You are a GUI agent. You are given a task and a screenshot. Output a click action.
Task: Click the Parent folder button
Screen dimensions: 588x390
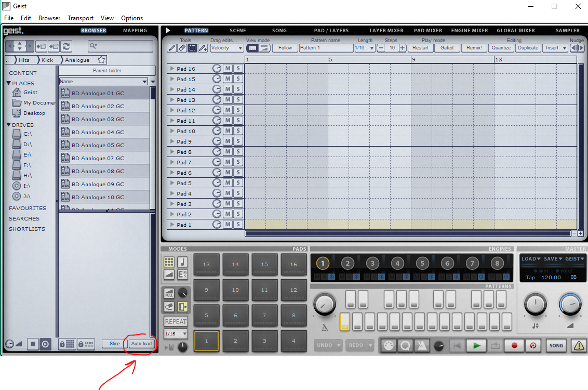(x=107, y=71)
